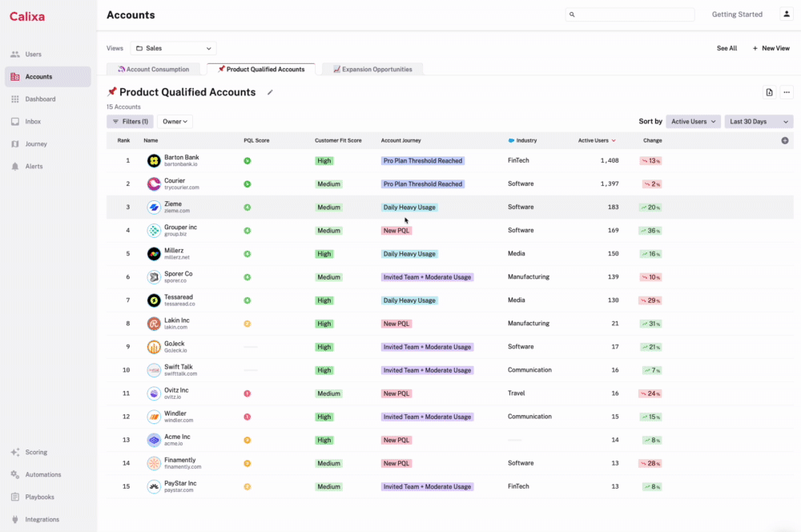The width and height of the screenshot is (801, 532).
Task: Sort by the Active Users column header
Action: [x=596, y=140]
